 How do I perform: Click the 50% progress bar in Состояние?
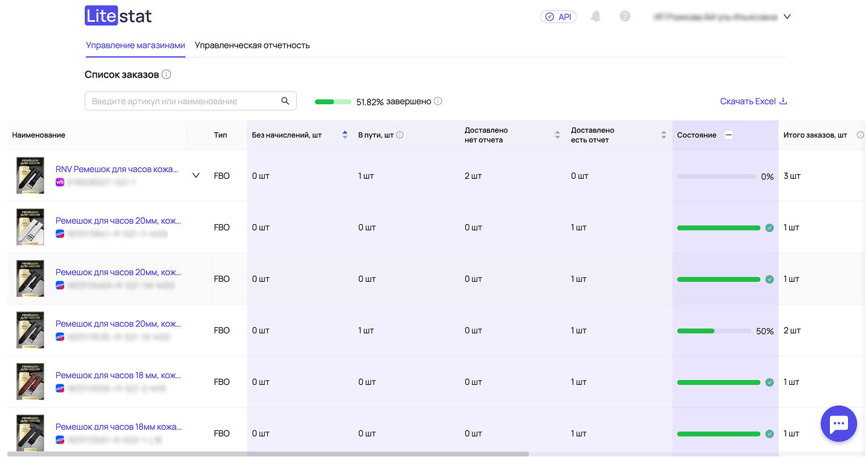coord(714,331)
